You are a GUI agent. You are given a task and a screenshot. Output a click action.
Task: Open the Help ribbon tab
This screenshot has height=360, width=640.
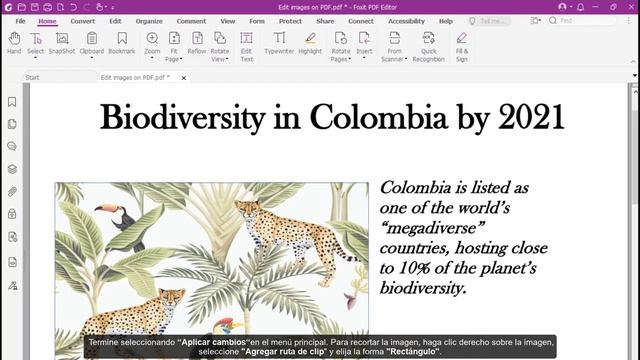tap(446, 21)
